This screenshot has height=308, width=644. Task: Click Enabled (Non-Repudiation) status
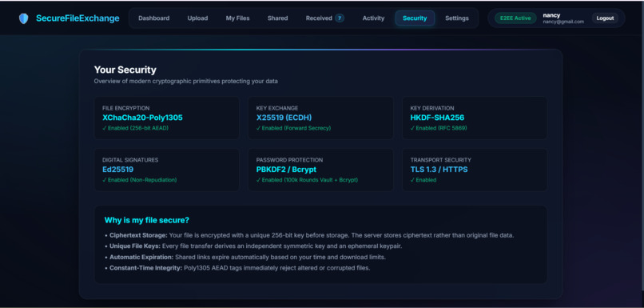click(x=140, y=180)
